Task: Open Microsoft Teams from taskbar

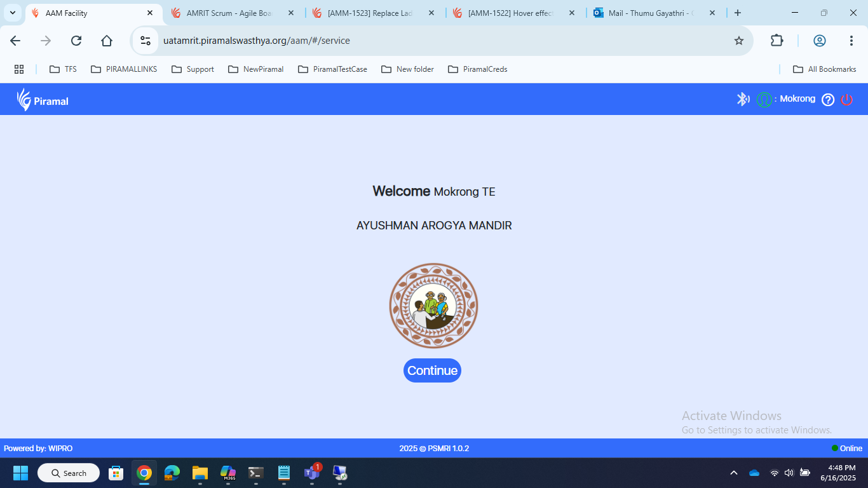Action: coord(312,473)
